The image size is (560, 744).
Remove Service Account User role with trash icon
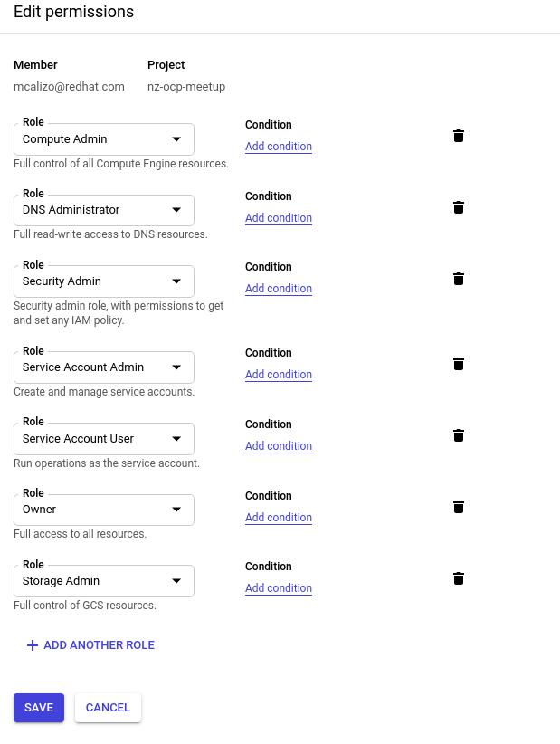(x=459, y=435)
